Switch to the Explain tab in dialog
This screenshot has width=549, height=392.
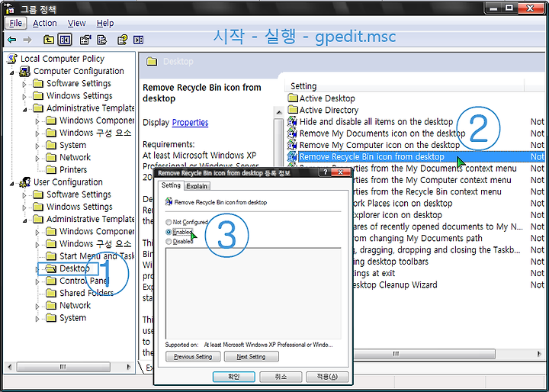pyautogui.click(x=197, y=186)
